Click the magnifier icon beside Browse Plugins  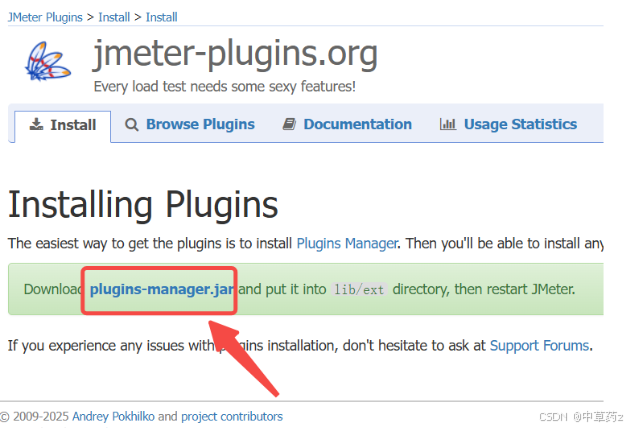(131, 125)
